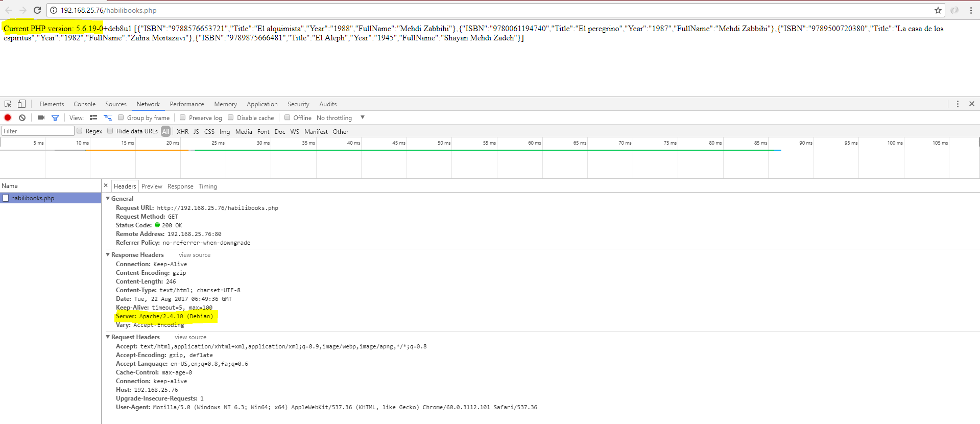Click the network Filter text field

pos(38,131)
